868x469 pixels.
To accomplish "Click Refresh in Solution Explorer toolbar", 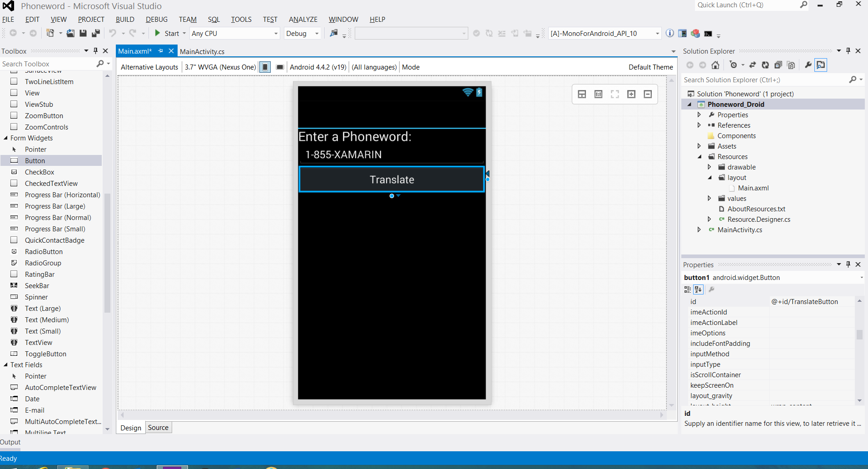I will (x=765, y=65).
